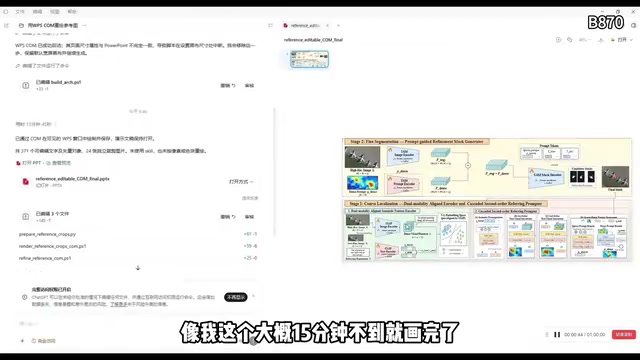This screenshot has width=640, height=360.
Task: Click the scroll-to-bottom arrow in chat
Action: [x=138, y=268]
